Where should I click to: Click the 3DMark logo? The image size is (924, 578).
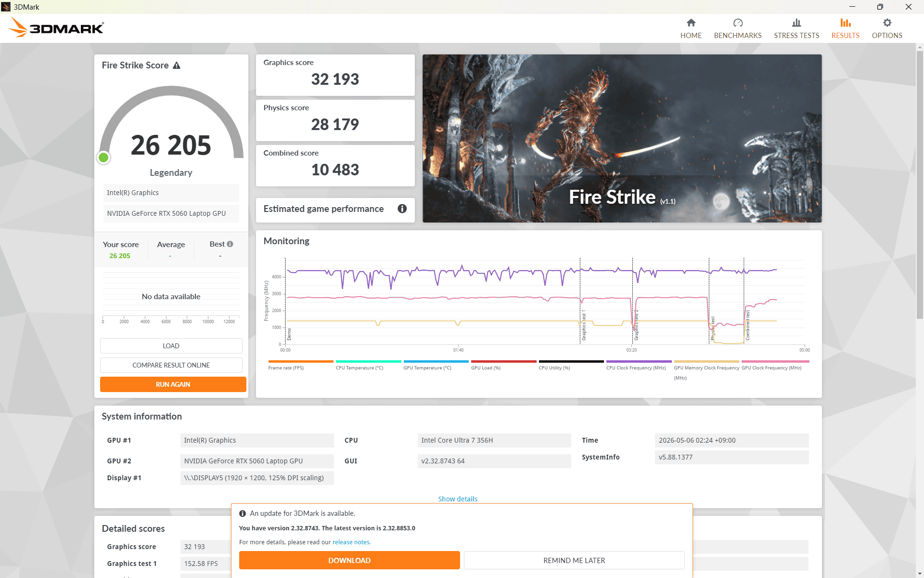pos(56,27)
